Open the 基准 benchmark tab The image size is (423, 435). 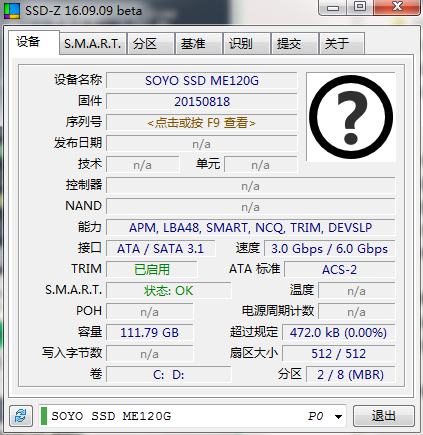(199, 44)
